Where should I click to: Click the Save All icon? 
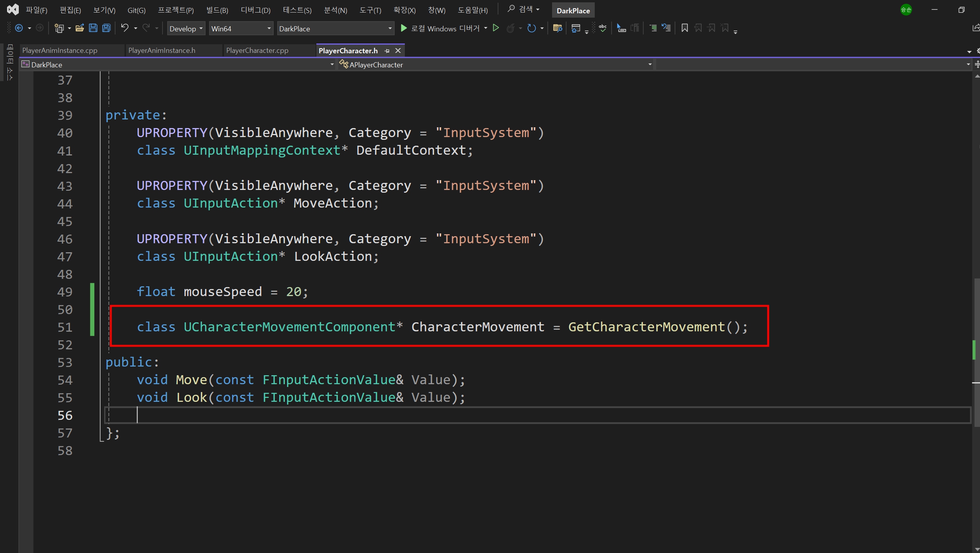pyautogui.click(x=106, y=28)
